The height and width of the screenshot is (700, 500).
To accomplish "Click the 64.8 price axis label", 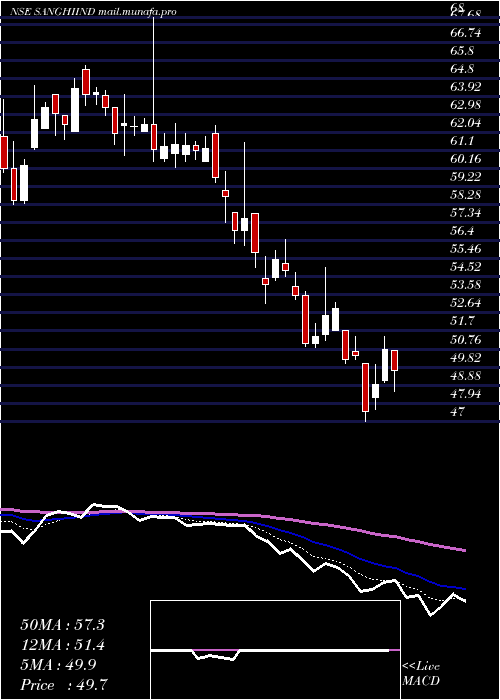I will [x=462, y=69].
